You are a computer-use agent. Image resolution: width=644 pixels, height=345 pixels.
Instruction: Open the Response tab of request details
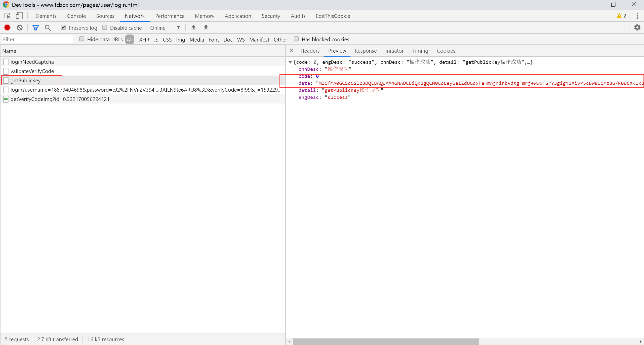(x=366, y=51)
